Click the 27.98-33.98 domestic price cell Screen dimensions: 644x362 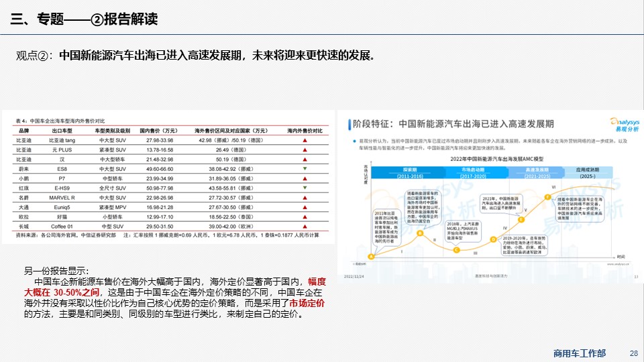point(160,140)
